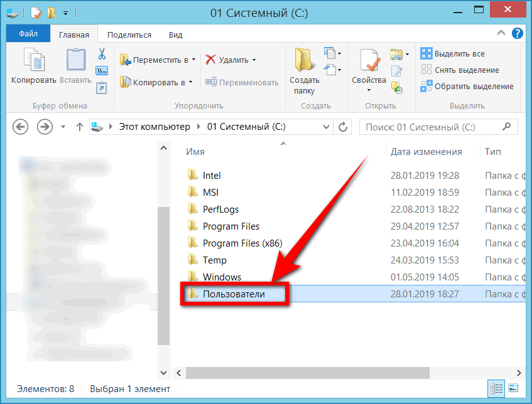Click Rename (Переименовать) in the ribbon
Viewport: 532px width, 404px height.
(x=242, y=82)
